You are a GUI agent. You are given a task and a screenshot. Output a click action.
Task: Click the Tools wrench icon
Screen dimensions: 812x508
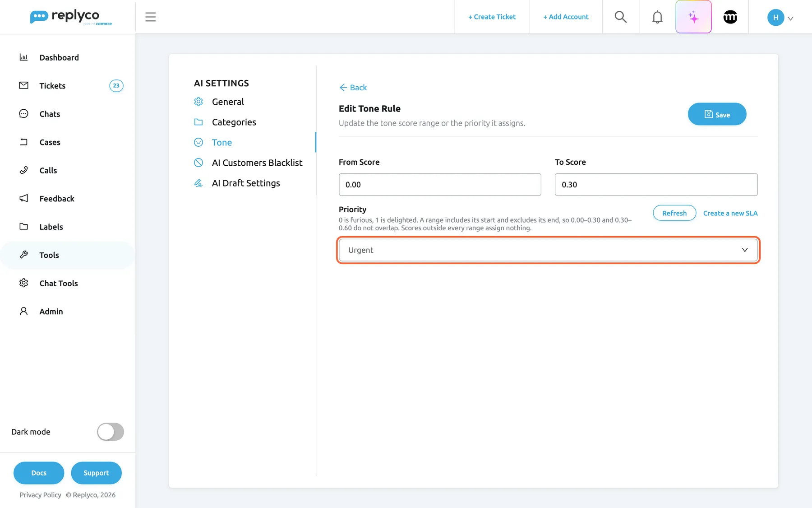coord(23,255)
